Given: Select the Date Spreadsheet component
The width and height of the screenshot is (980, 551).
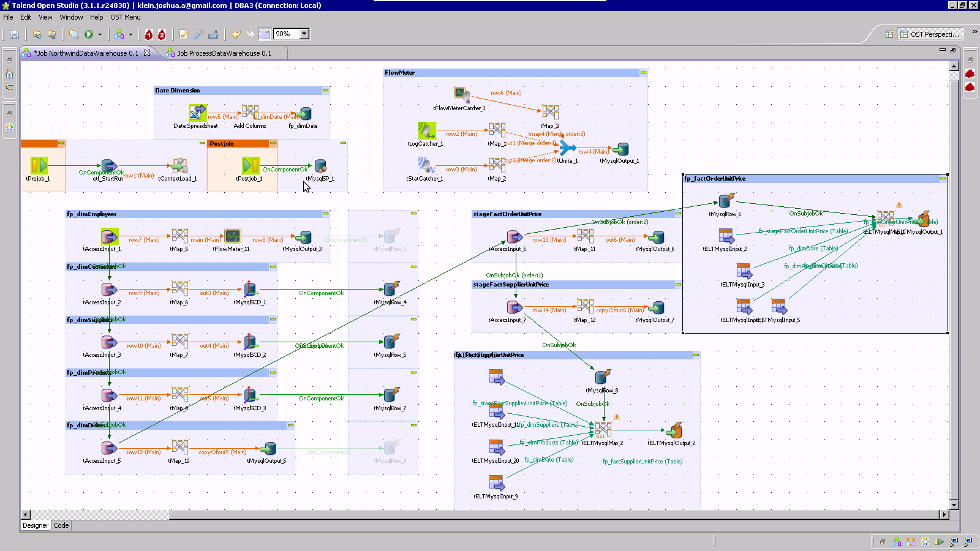Looking at the screenshot, I should click(x=198, y=113).
